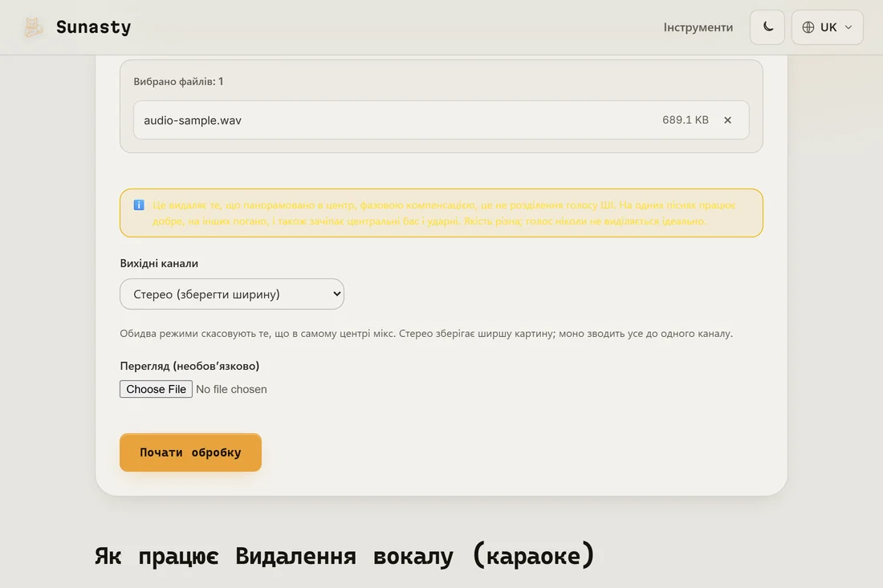Toggle dark mode with the moon icon
This screenshot has height=588, width=883.
(x=767, y=27)
